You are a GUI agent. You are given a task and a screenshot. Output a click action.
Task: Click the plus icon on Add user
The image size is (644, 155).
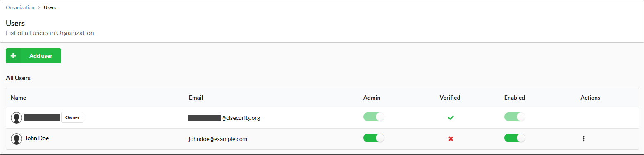click(x=13, y=56)
